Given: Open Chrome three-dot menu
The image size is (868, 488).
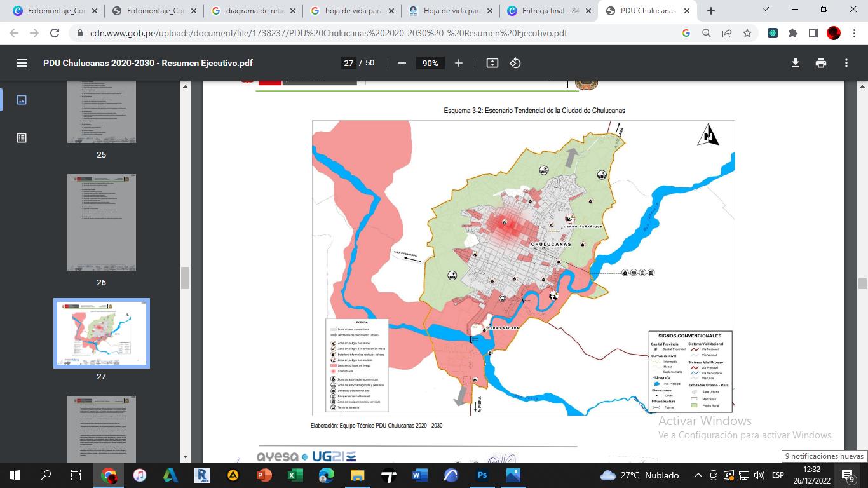Looking at the screenshot, I should pos(853,33).
